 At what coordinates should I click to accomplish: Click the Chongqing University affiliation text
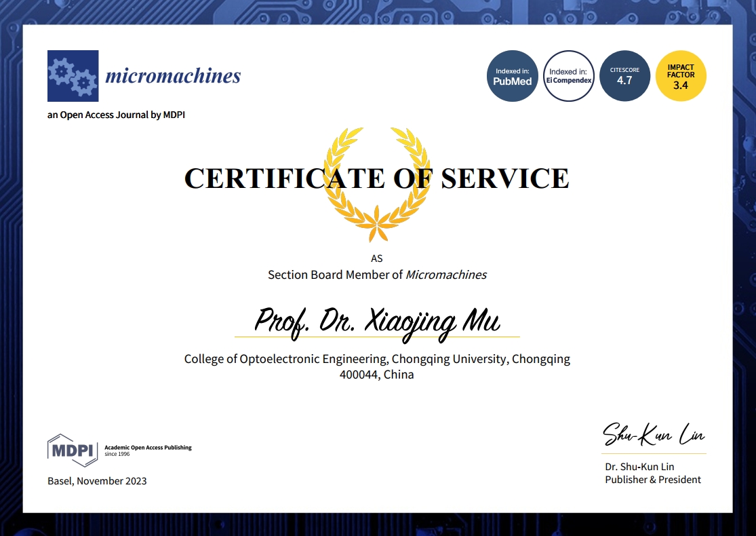pyautogui.click(x=377, y=359)
